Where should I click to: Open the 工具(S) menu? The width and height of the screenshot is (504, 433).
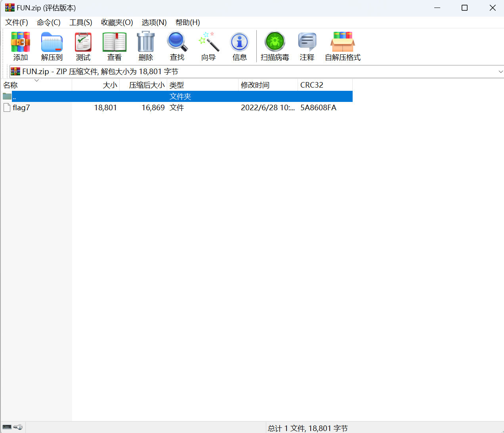pyautogui.click(x=81, y=23)
